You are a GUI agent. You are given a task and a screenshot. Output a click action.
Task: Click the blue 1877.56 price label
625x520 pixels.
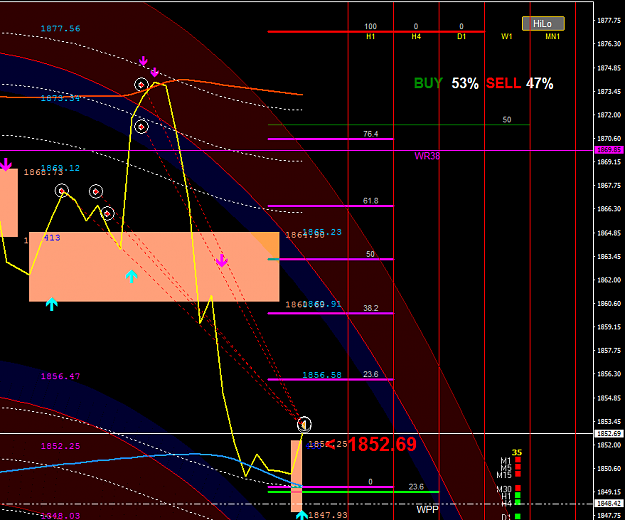(60, 28)
